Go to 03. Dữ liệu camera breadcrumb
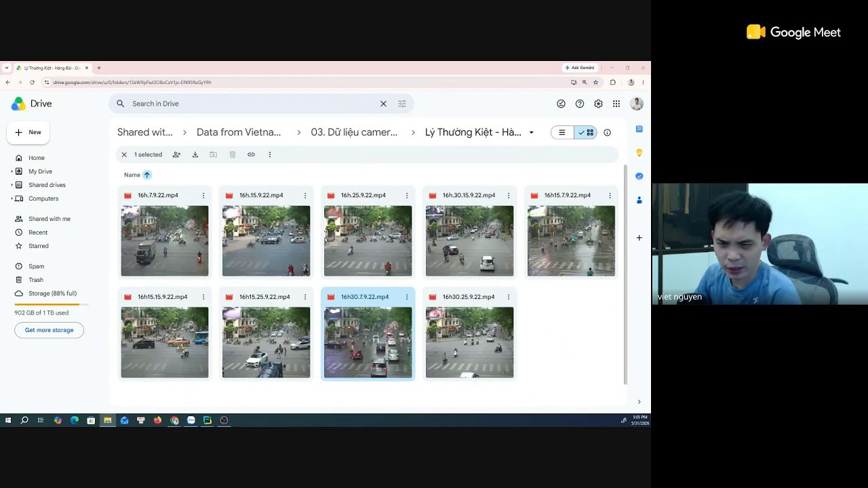The image size is (868, 488). [x=354, y=132]
